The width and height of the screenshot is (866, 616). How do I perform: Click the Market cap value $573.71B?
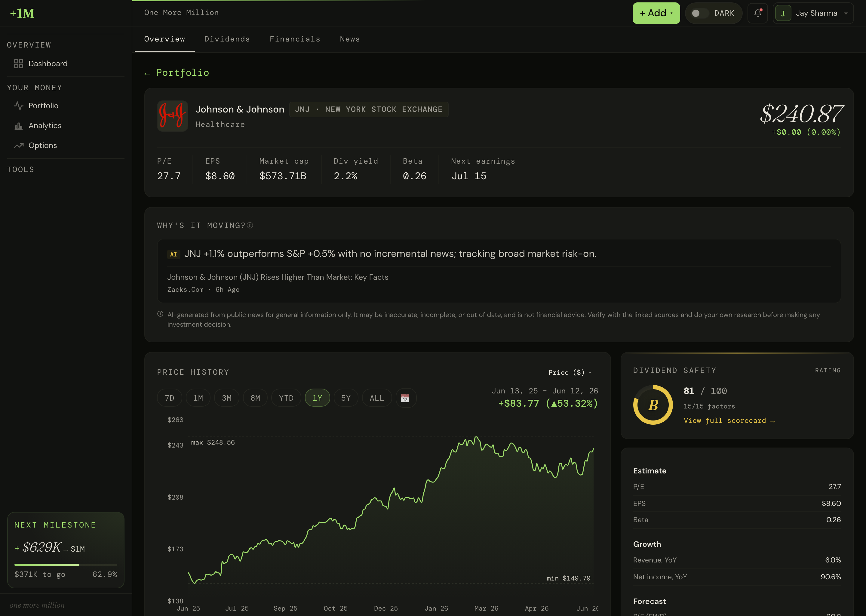pyautogui.click(x=283, y=176)
